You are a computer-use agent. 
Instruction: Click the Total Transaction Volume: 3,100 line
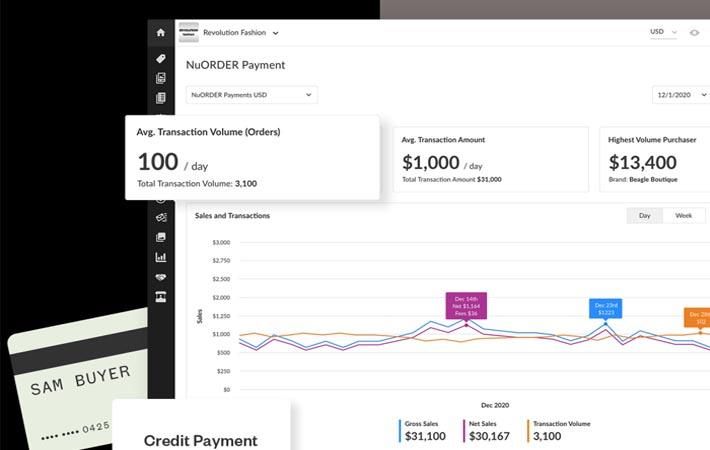[x=197, y=184]
